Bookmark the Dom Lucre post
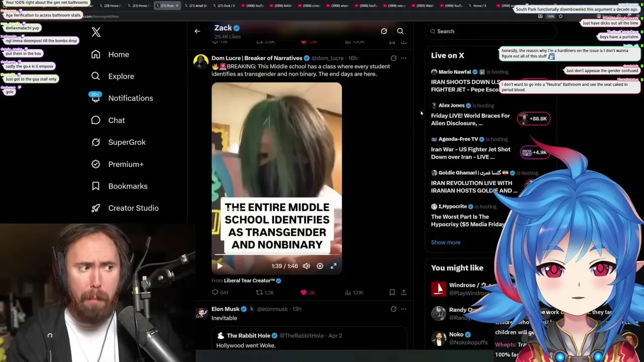Image resolution: width=644 pixels, height=362 pixels. tap(392, 292)
